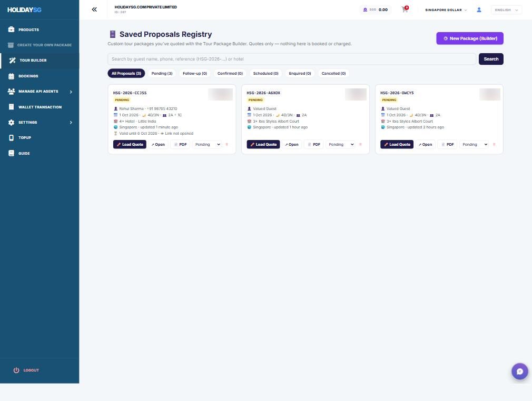
Task: Click Tour Builder wand icon
Action: click(12, 61)
